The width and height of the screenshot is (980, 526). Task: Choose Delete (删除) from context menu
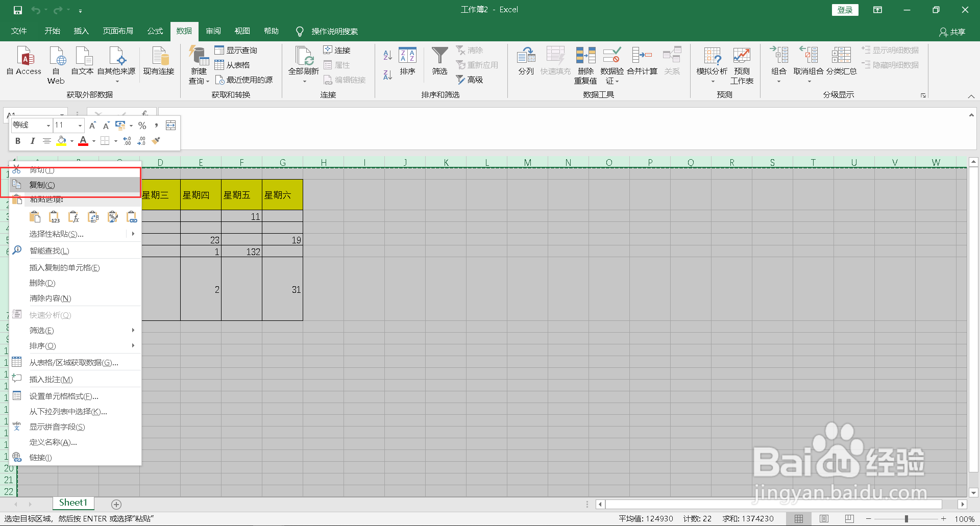point(75,283)
